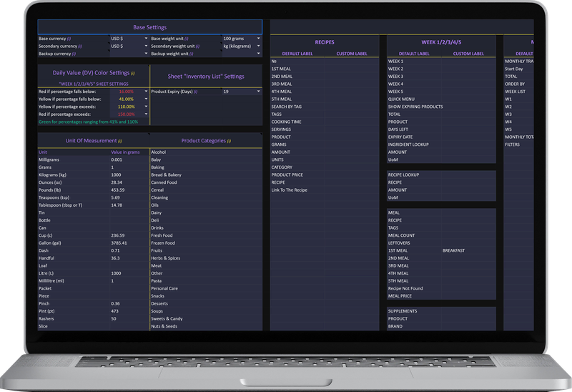The image size is (572, 392).
Task: Select 'QUICK MENU' label in Week section
Action: click(x=401, y=99)
